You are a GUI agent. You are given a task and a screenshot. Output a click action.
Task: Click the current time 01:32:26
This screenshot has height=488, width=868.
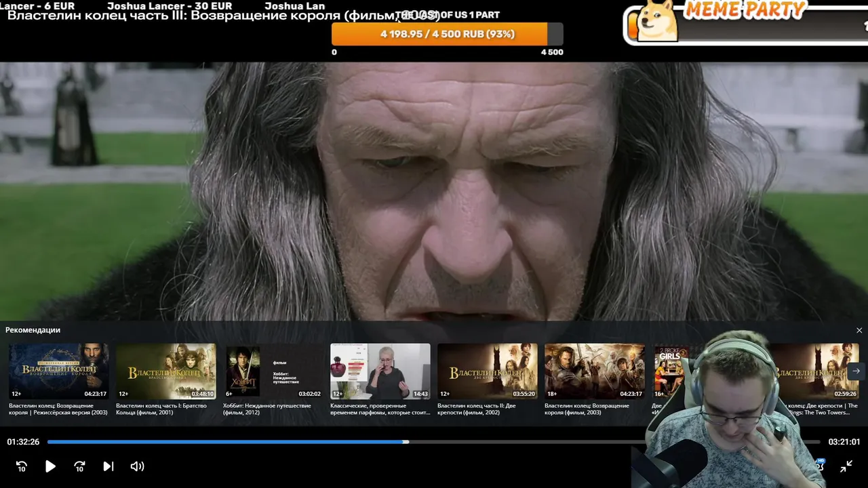pos(23,442)
